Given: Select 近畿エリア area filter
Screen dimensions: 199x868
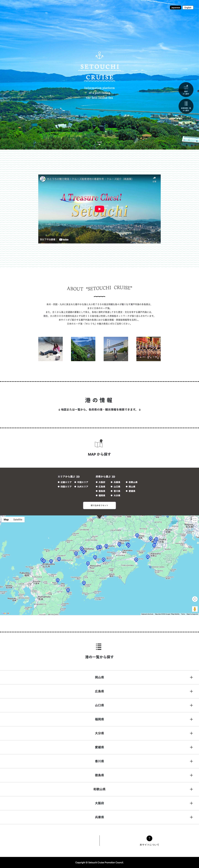Looking at the screenshot, I should (x=65, y=482).
